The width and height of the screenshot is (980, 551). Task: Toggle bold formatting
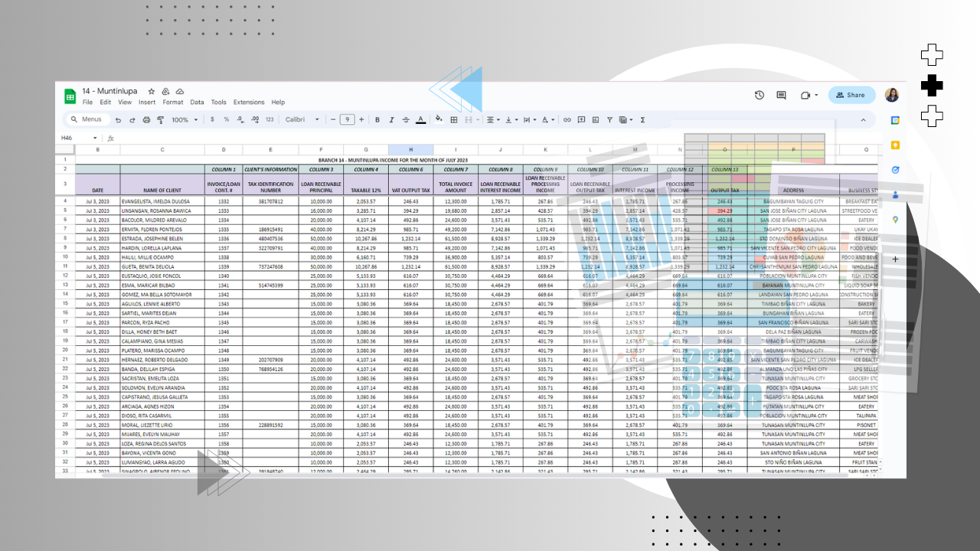tap(377, 120)
